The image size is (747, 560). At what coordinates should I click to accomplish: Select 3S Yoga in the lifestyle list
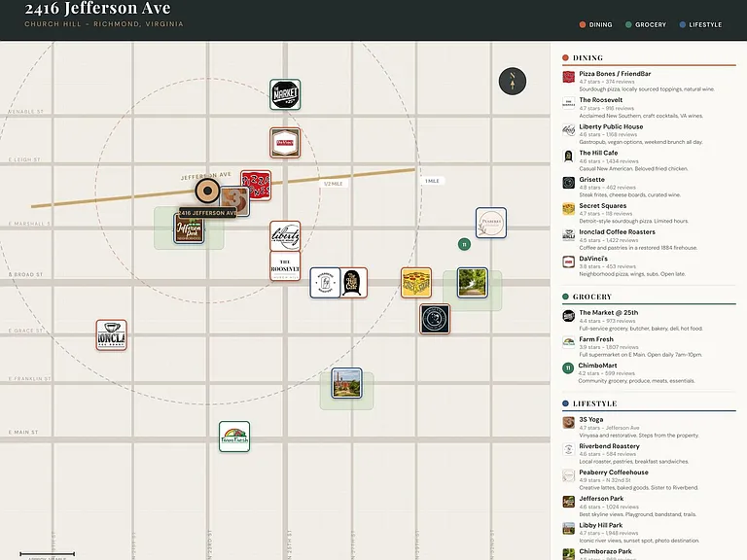coord(649,427)
